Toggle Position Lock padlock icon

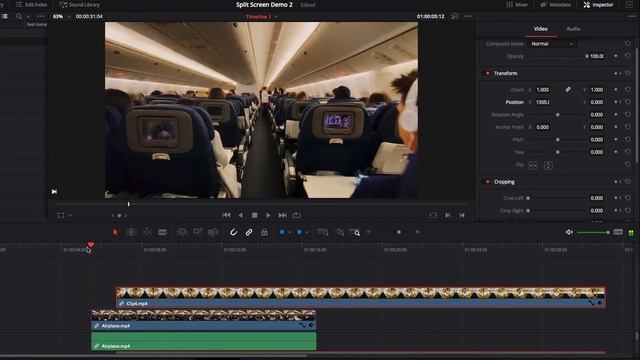coord(264,232)
